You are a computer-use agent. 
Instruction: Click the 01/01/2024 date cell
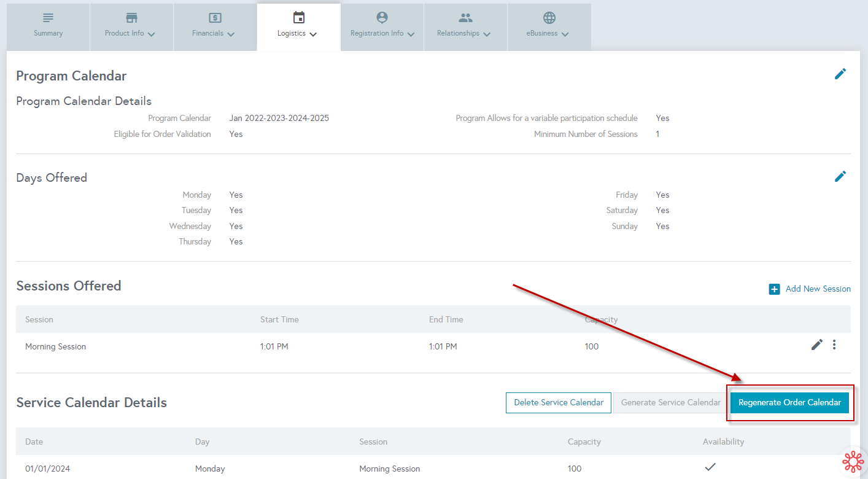point(48,469)
